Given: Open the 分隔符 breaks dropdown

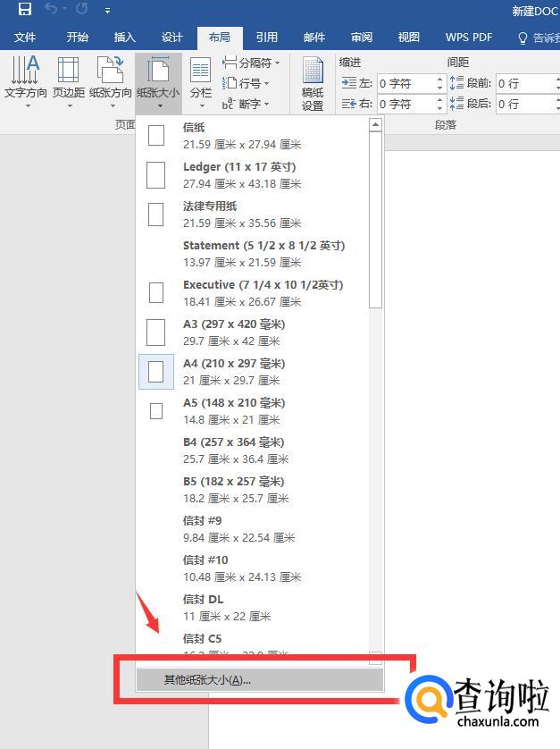Looking at the screenshot, I should click(x=251, y=63).
